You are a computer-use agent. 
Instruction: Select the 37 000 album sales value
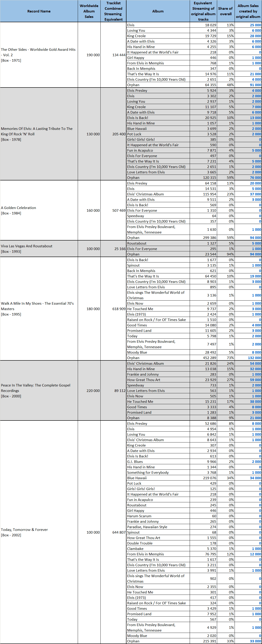248,194
